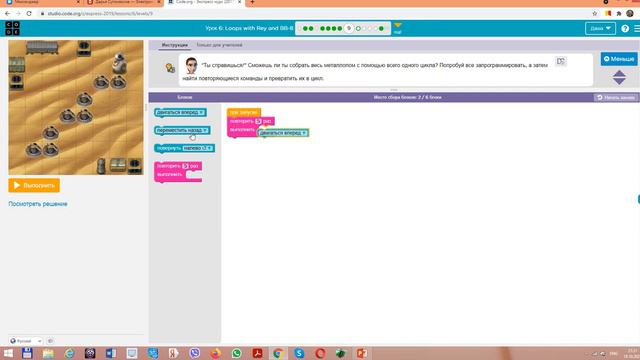Open Adobe Acrobat from the taskbar
Image resolution: width=640 pixels, height=360 pixels.
[x=257, y=353]
